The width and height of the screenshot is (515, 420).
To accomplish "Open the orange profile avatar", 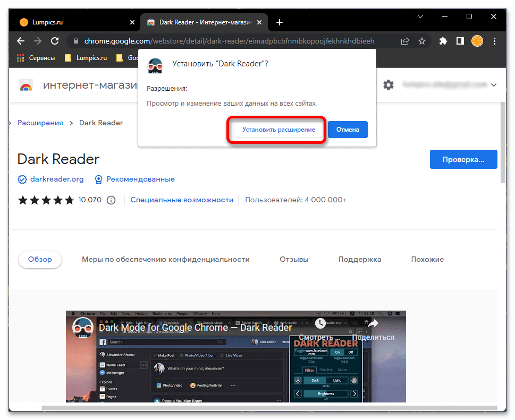I will [477, 41].
